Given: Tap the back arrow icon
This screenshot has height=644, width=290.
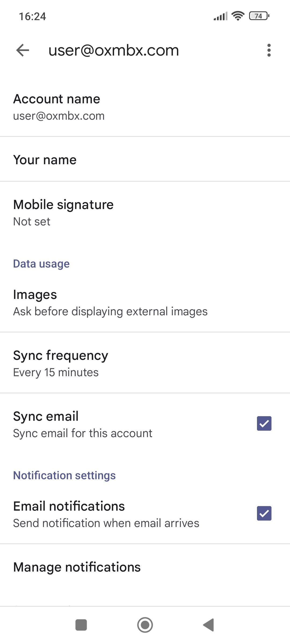Looking at the screenshot, I should [23, 50].
